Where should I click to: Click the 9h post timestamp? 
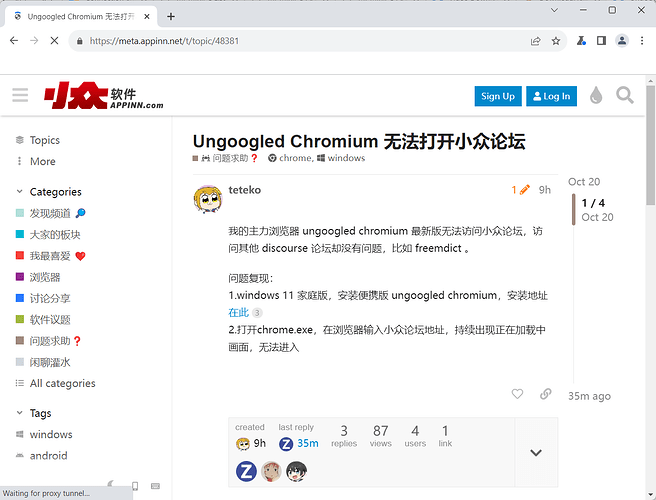[544, 190]
